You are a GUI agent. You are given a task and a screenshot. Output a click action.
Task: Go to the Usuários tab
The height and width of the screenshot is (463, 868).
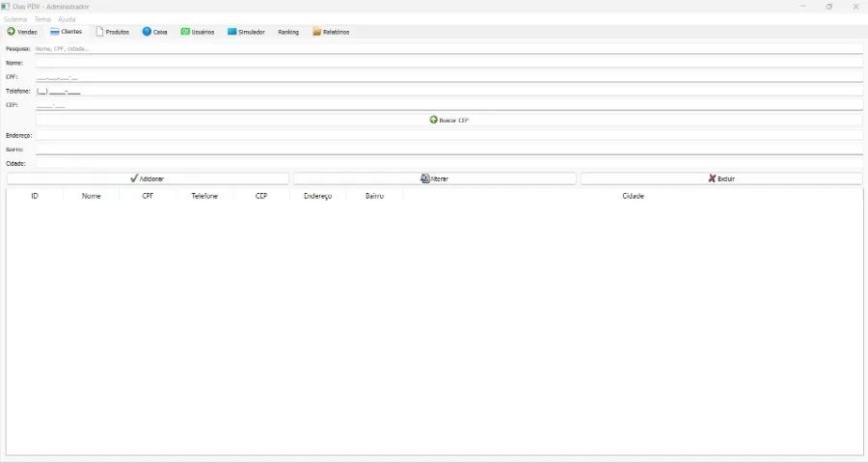tap(198, 32)
